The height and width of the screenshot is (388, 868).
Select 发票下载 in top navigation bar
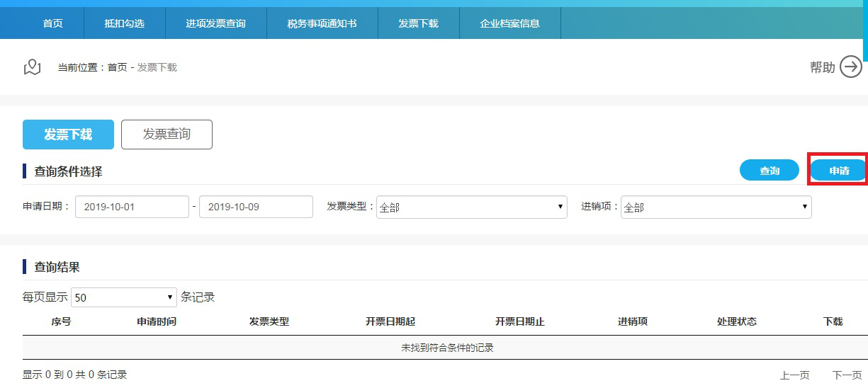tap(418, 23)
